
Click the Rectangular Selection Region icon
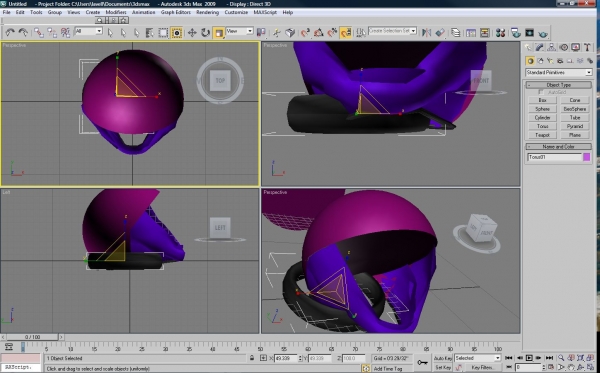[x=163, y=33]
